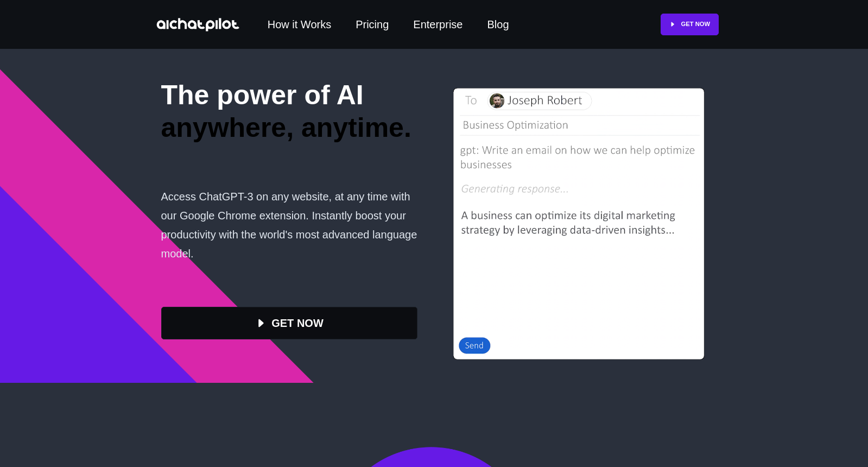The width and height of the screenshot is (868, 467).
Task: Click the large black GET NOW button
Action: click(x=289, y=323)
